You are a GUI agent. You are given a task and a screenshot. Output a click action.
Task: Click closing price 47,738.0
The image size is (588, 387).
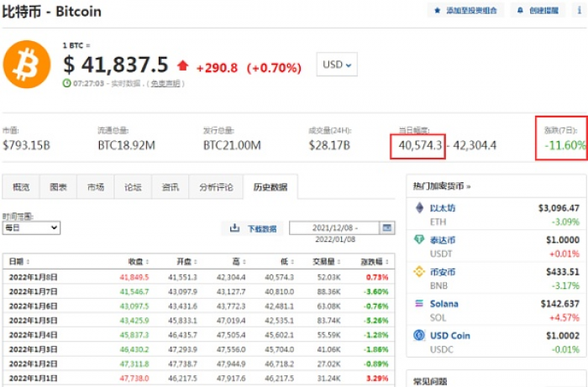pos(134,378)
